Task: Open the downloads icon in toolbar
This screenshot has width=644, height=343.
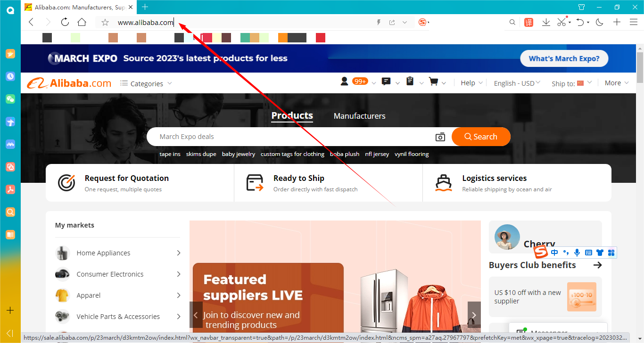Action: tap(546, 22)
